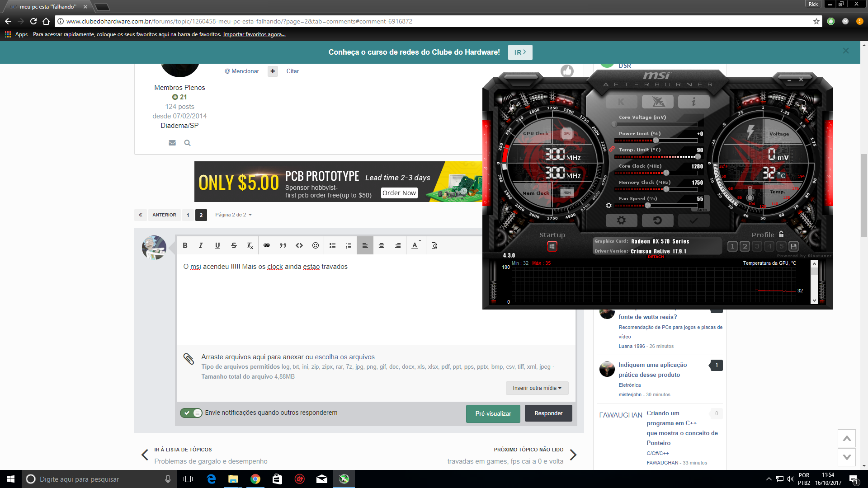Insert a link with the chain icon
Screen dimensions: 868x488
coord(267,245)
